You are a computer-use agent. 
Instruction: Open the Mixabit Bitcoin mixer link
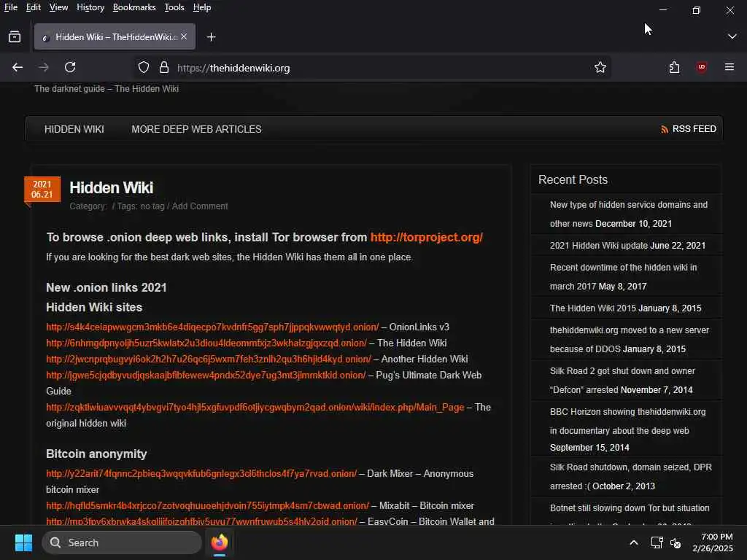coord(208,506)
